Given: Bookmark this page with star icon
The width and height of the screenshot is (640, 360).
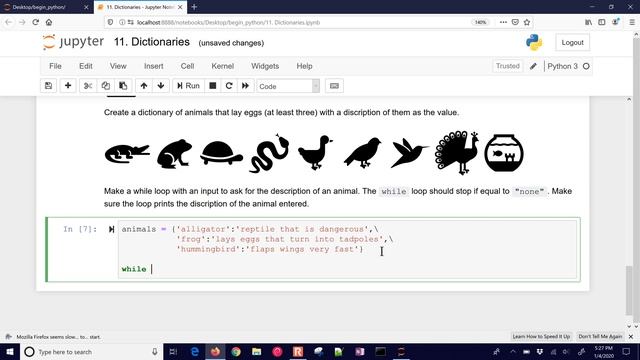Looking at the screenshot, I should tap(527, 22).
